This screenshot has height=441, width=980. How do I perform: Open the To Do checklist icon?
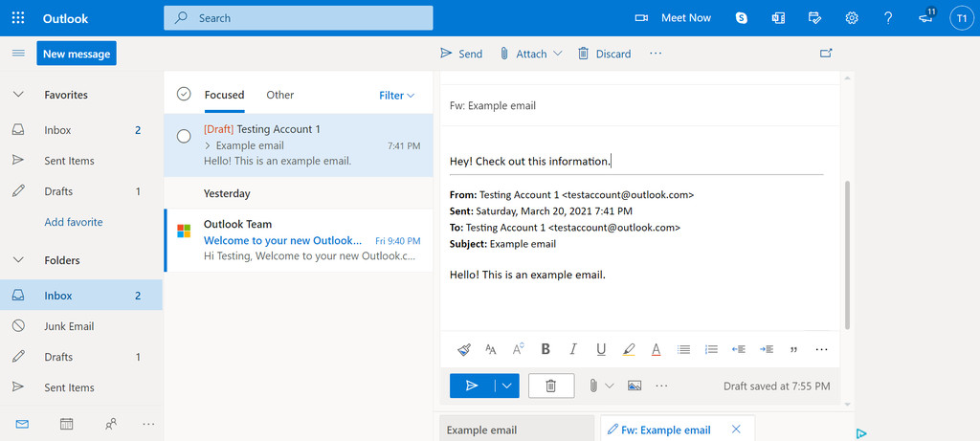click(x=815, y=18)
